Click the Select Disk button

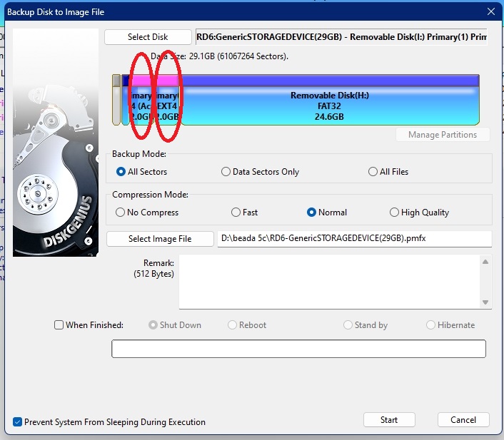tap(148, 37)
